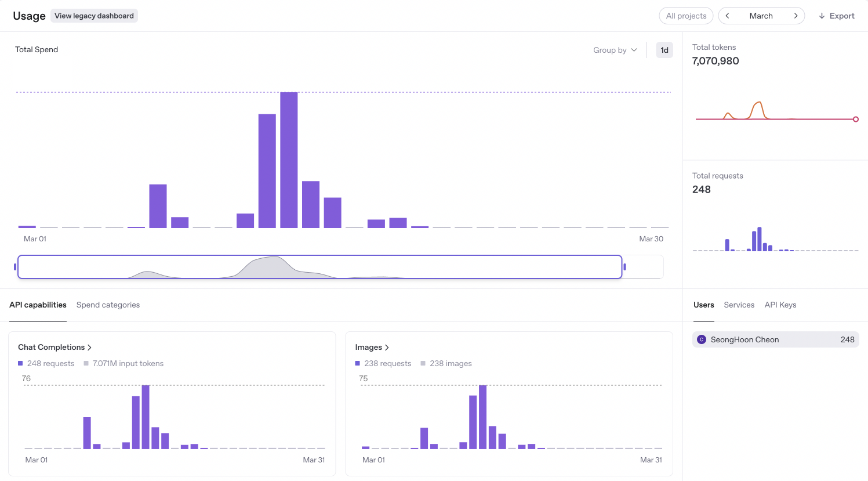Go to next month using right chevron

(x=796, y=16)
